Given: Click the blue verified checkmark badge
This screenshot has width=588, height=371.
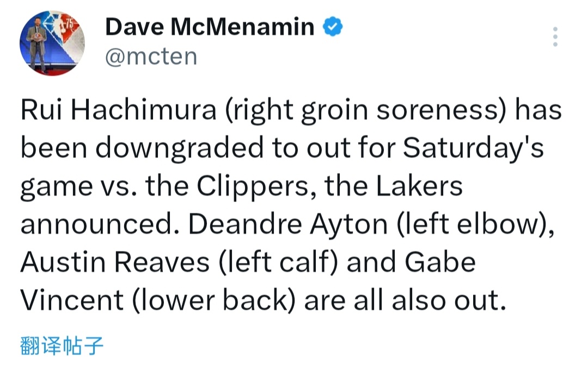Looking at the screenshot, I should click(333, 27).
